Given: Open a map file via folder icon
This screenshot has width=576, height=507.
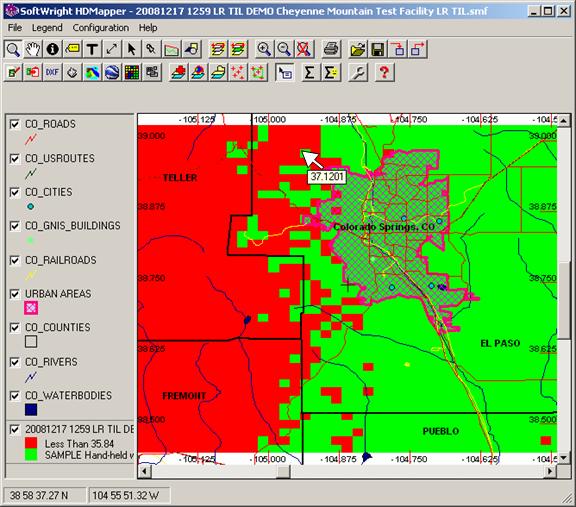Looking at the screenshot, I should pos(358,49).
